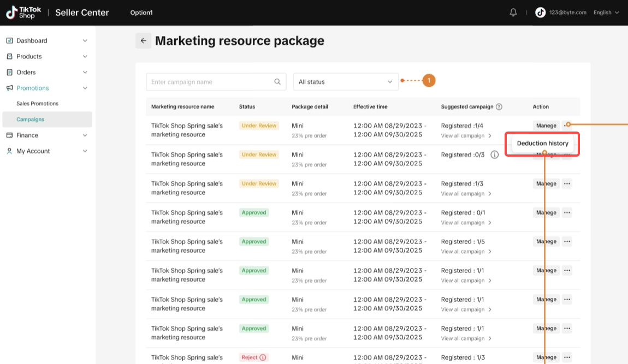Click Manege button in first row
Viewport: 628px width, 364px height.
click(x=546, y=126)
